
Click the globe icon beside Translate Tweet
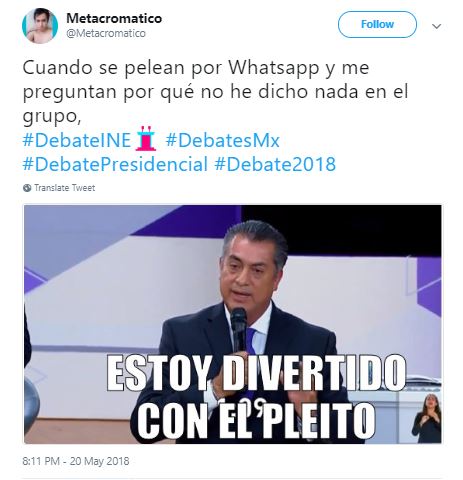[27, 188]
